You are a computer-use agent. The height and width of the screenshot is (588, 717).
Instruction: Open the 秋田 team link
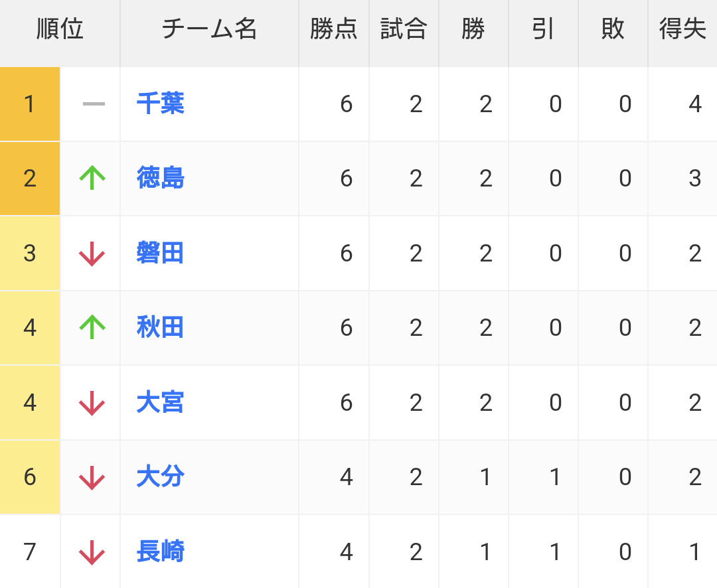[x=160, y=327]
